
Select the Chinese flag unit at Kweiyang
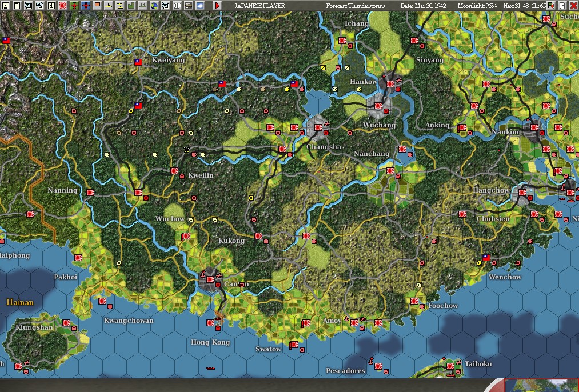[138, 62]
